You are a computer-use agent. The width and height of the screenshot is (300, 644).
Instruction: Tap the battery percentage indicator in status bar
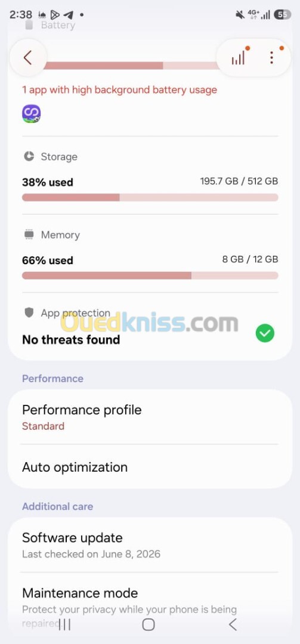pyautogui.click(x=282, y=15)
